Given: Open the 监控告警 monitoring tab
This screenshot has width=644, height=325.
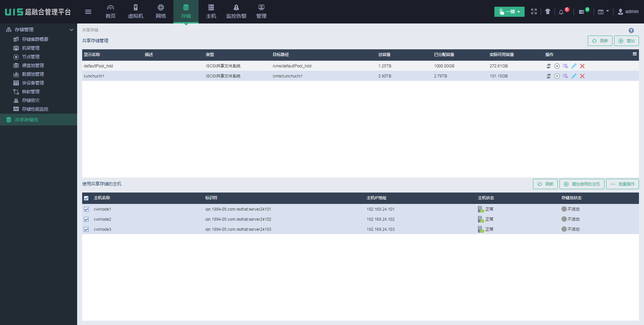Looking at the screenshot, I should click(x=236, y=12).
